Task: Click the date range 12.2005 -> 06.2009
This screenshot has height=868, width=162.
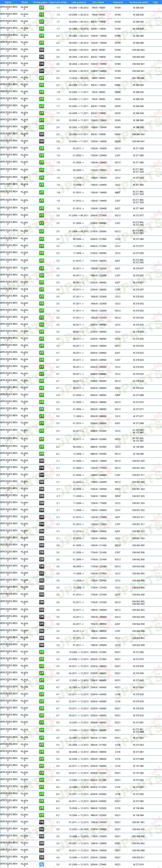Action: (79, 829)
